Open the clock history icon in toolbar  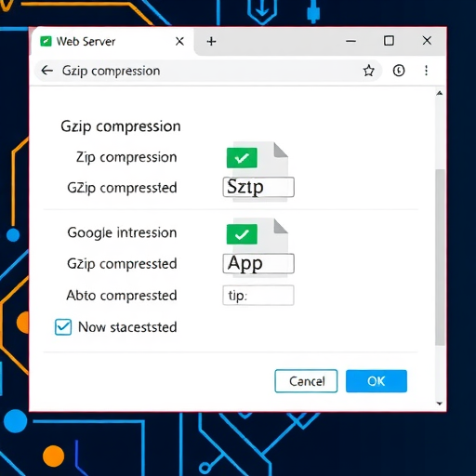click(x=399, y=71)
